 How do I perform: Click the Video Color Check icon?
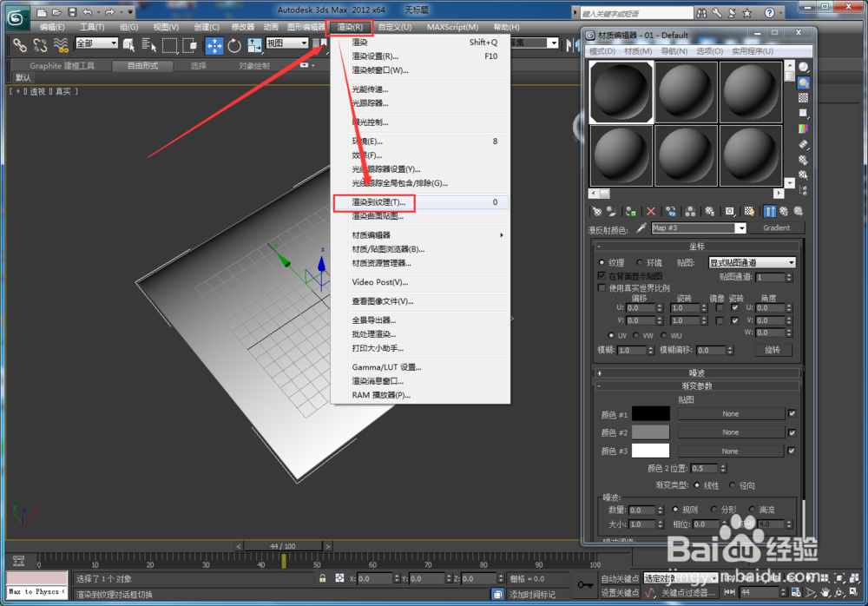pos(803,128)
